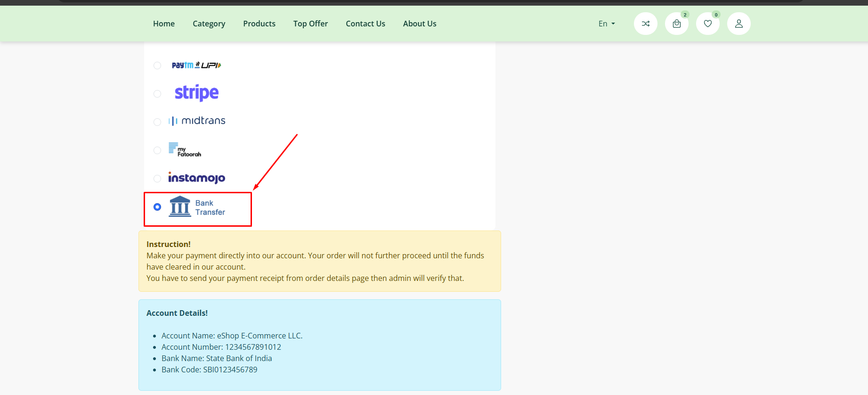Select the Paytm UPI radio button

coord(157,66)
